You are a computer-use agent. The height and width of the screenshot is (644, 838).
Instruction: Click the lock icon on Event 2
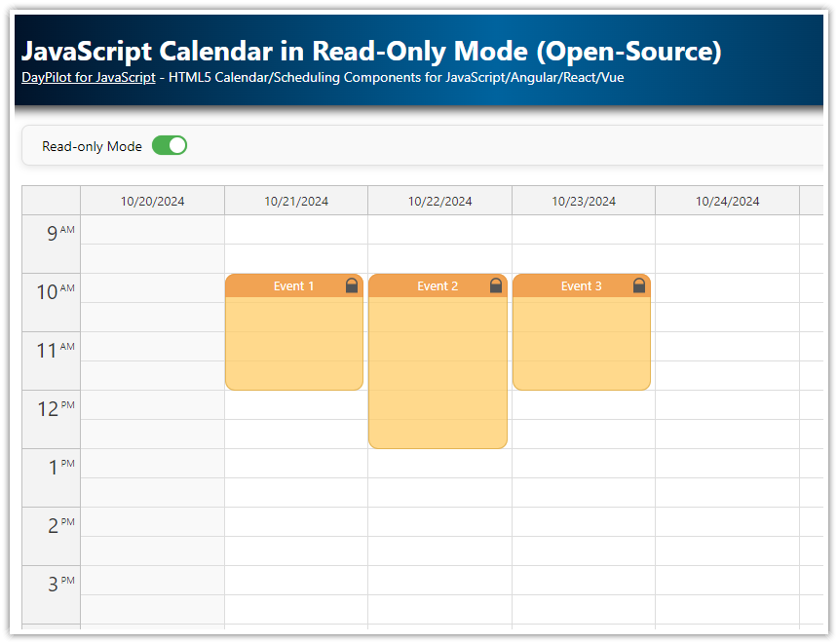coord(495,285)
